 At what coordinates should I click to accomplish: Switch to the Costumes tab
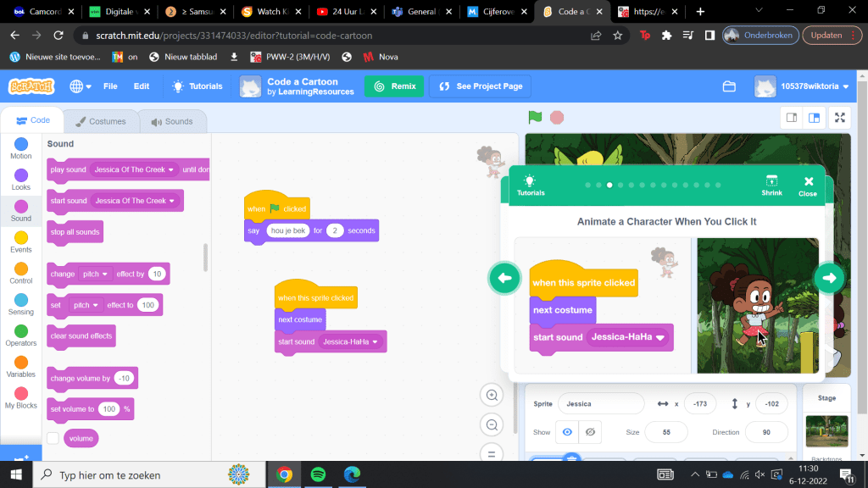pos(100,121)
